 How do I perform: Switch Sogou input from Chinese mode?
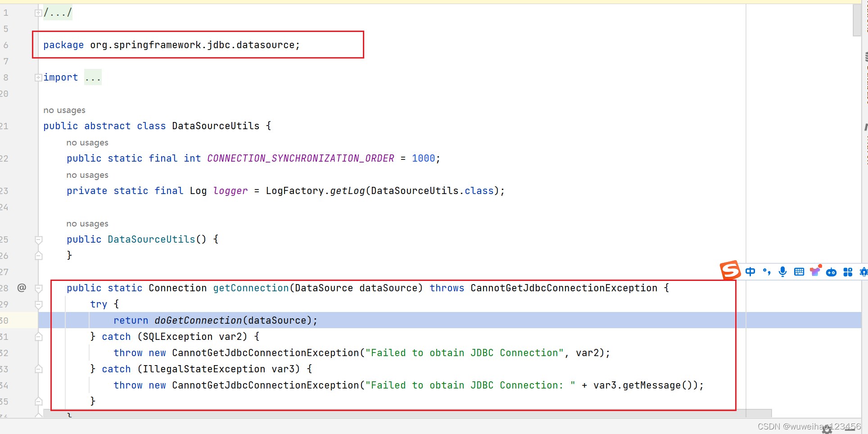[750, 271]
